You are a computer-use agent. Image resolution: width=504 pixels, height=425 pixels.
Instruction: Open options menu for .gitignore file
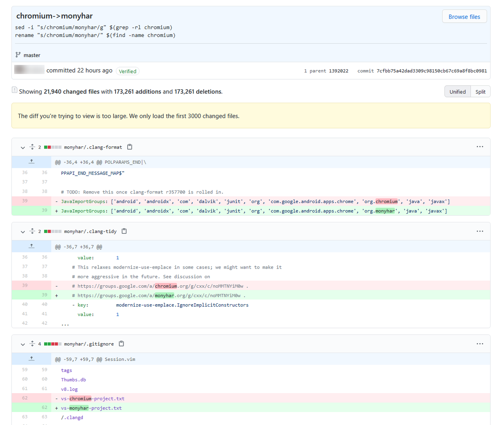[x=480, y=344]
